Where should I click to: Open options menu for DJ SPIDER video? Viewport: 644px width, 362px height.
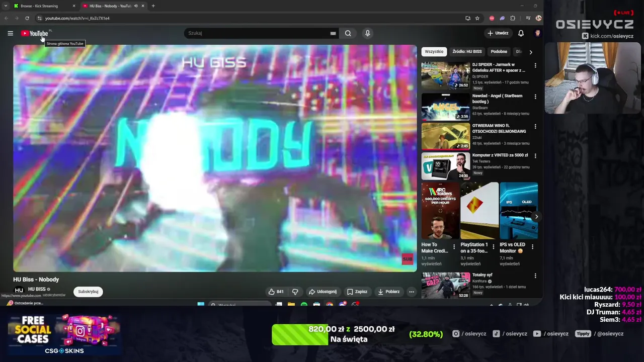(535, 65)
